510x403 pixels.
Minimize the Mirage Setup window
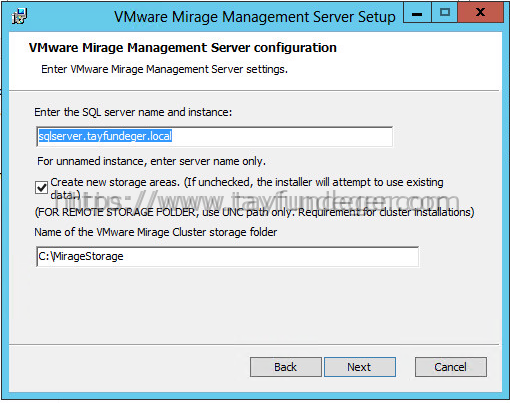[417, 13]
